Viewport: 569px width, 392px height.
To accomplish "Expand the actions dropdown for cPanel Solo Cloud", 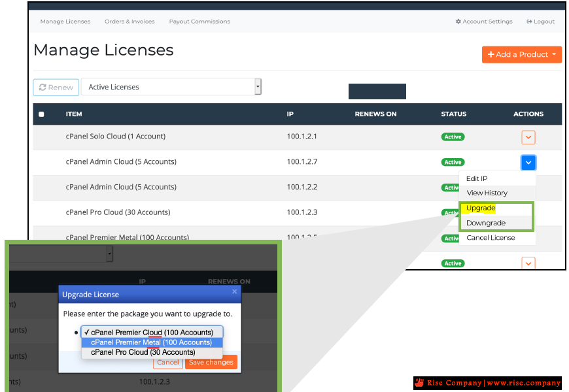I will pos(528,137).
